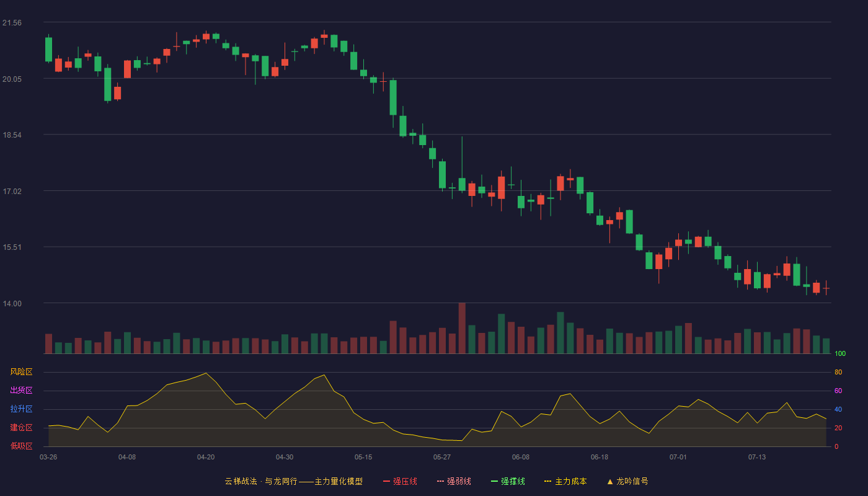Click the 05-27 date on the time axis
This screenshot has height=496, width=868.
point(442,457)
